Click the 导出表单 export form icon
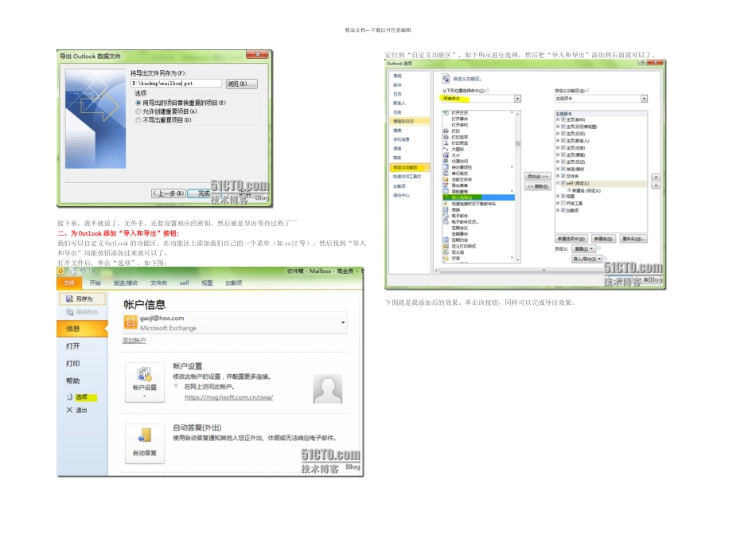The width and height of the screenshot is (756, 535). pos(446,185)
